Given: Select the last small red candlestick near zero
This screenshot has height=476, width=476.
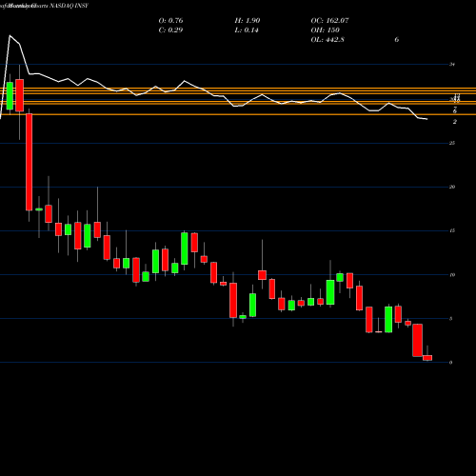Looking at the screenshot, I should [427, 358].
